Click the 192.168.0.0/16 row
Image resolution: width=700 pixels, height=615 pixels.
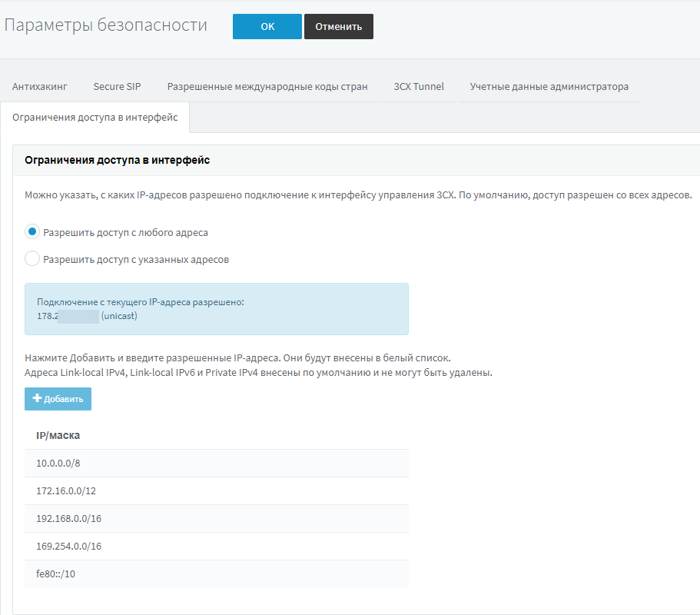click(216, 519)
